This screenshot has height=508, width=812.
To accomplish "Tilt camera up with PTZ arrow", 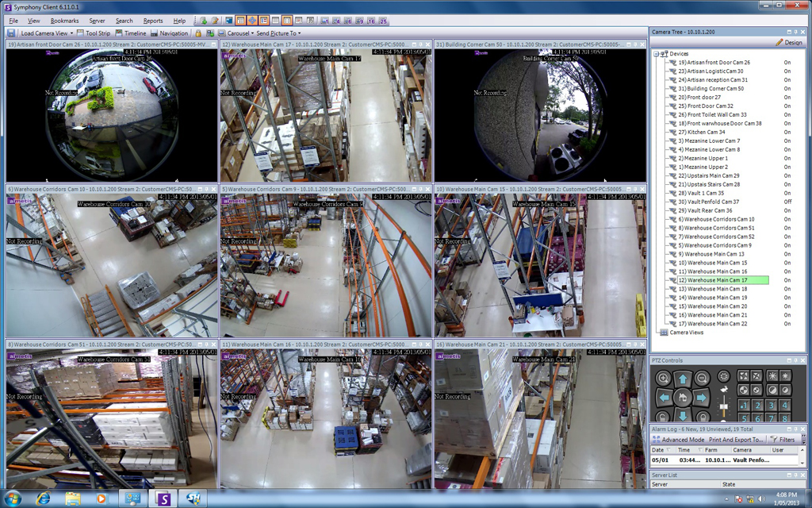I will [x=683, y=378].
